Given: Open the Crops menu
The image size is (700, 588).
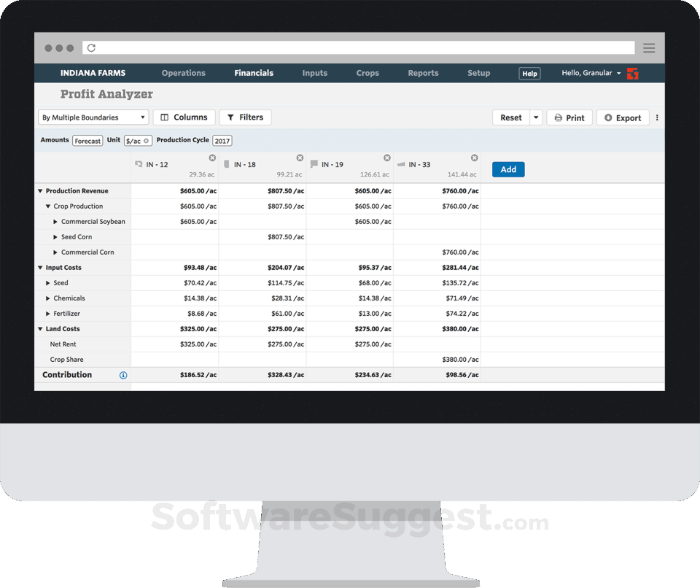Looking at the screenshot, I should click(x=367, y=73).
